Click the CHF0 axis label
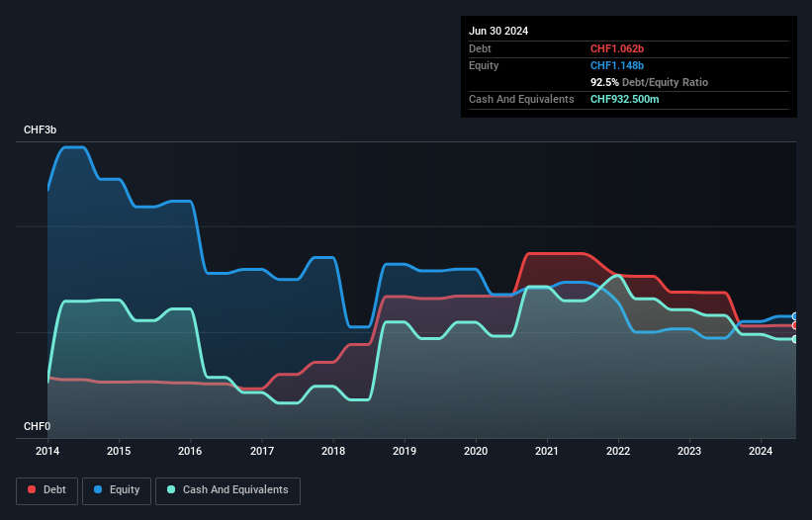 tap(37, 426)
